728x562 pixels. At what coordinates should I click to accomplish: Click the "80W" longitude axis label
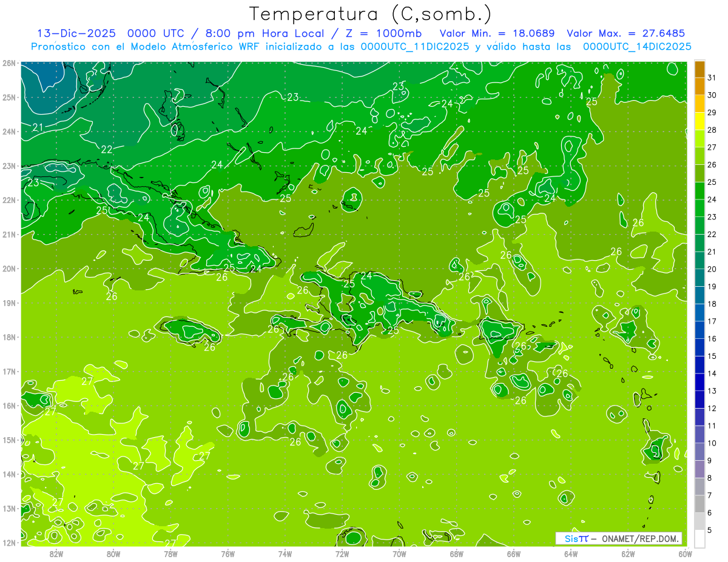click(113, 553)
